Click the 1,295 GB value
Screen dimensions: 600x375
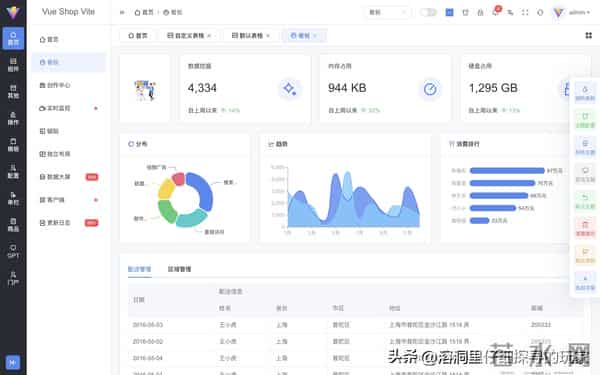click(x=493, y=88)
